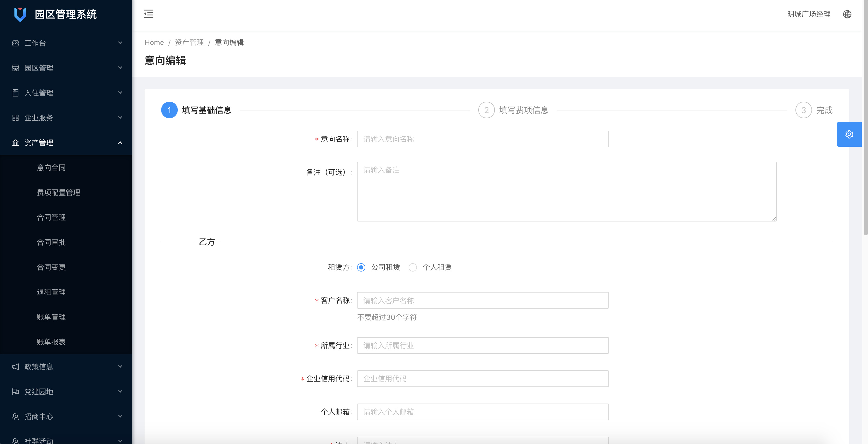Focus the 意向名称 input field

[x=482, y=139]
